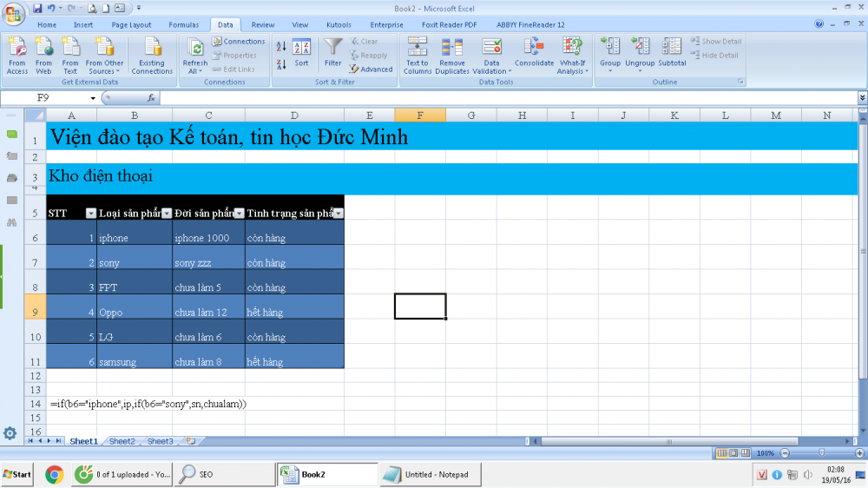Click Sort A to Z ascending icon
The height and width of the screenshot is (488, 868).
pos(281,47)
